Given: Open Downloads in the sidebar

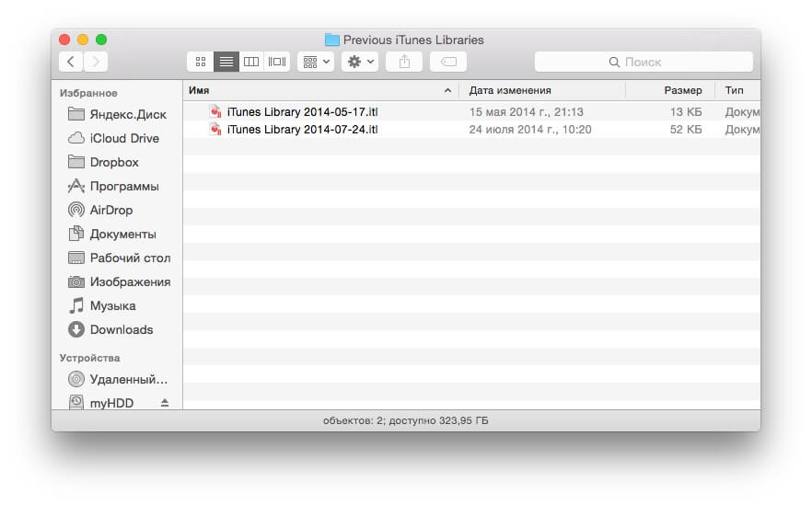Looking at the screenshot, I should coord(117,329).
